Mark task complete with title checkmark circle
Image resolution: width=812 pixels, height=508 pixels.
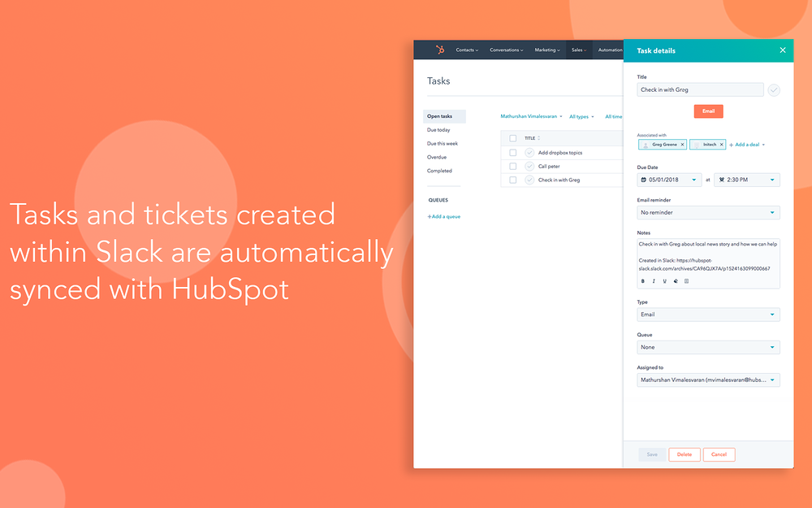[x=774, y=90]
